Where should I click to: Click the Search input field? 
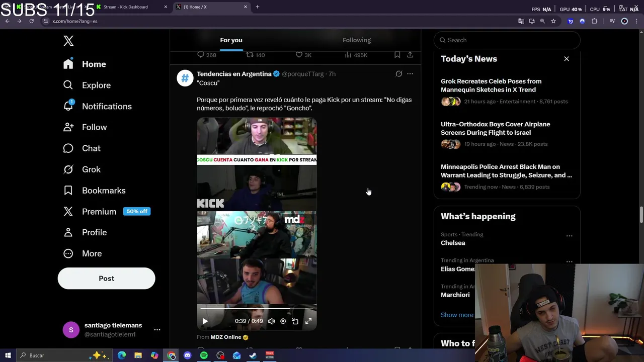(507, 40)
